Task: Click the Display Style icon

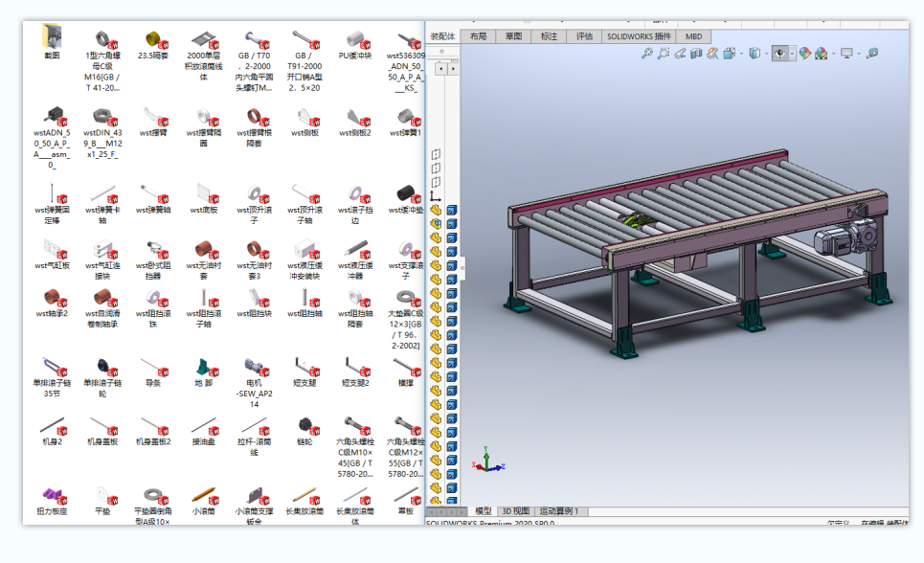Action: click(755, 54)
